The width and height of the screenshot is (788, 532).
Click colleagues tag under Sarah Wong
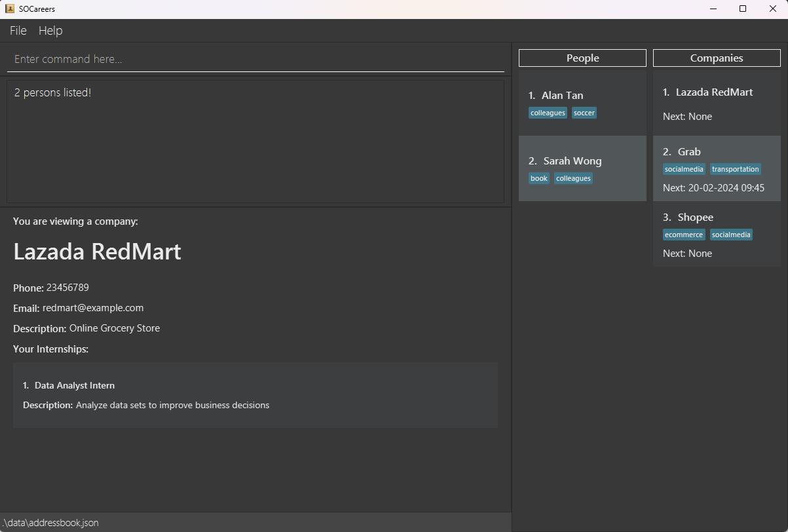(573, 179)
